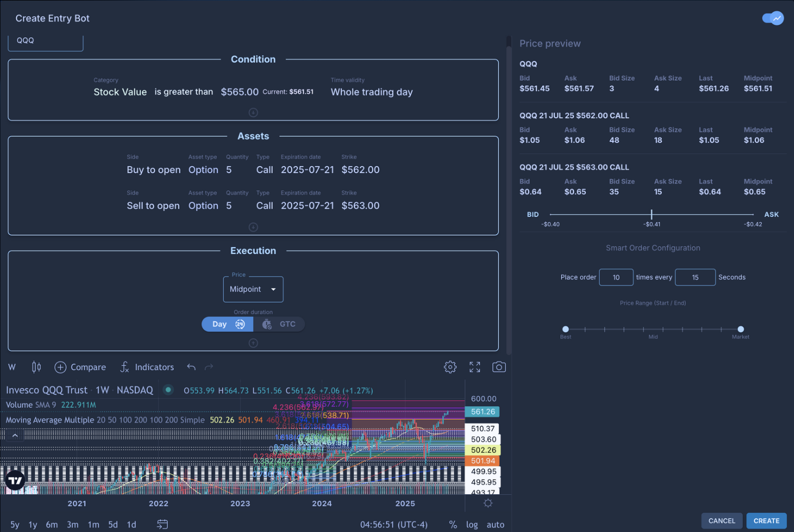Take a snapshot of the chart
The image size is (794, 532).
pyautogui.click(x=499, y=367)
